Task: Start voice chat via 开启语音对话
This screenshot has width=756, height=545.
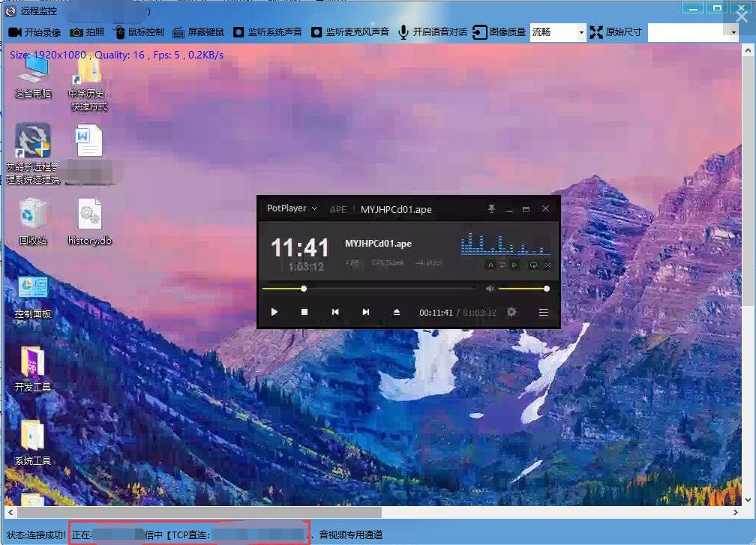Action: click(x=403, y=32)
